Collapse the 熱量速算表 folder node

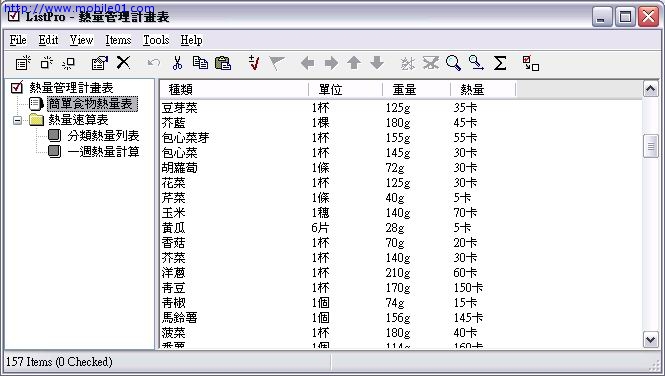tap(17, 120)
